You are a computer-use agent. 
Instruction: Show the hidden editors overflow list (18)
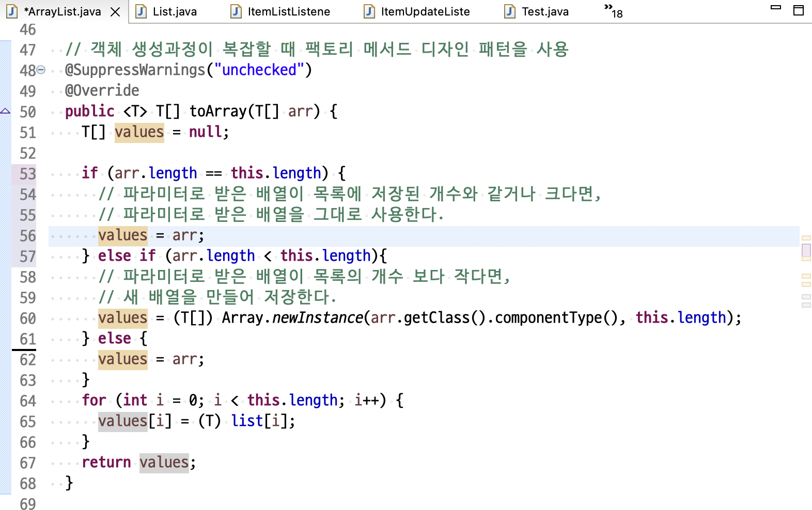(613, 11)
